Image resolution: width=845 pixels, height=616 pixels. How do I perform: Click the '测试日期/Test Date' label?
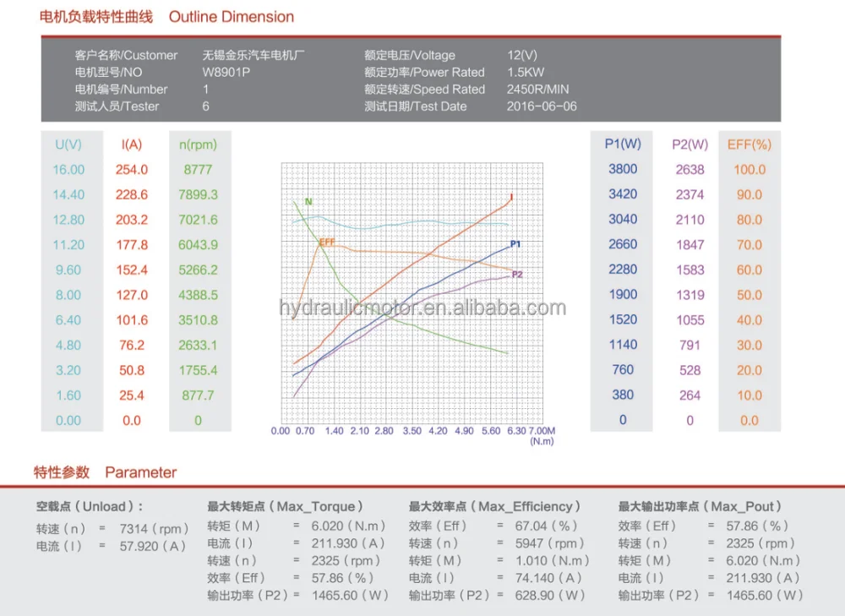click(x=416, y=106)
